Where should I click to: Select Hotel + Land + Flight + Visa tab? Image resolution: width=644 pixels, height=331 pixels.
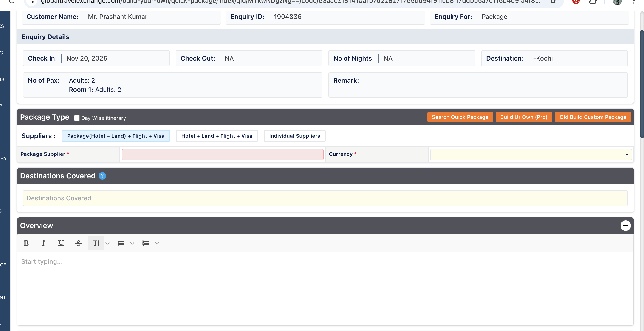(217, 136)
